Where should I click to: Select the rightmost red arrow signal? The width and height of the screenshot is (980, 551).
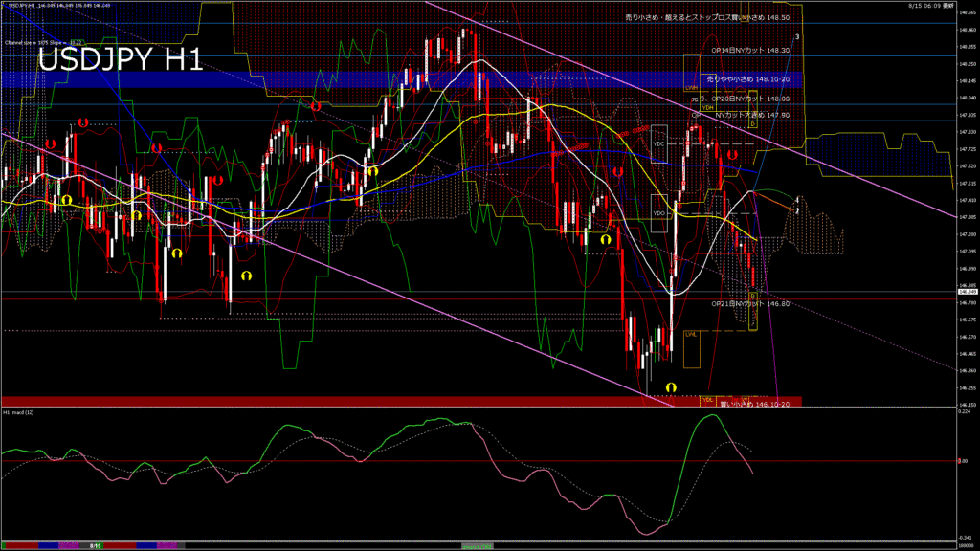pos(731,154)
